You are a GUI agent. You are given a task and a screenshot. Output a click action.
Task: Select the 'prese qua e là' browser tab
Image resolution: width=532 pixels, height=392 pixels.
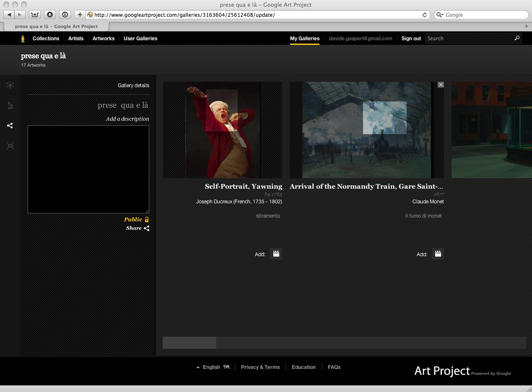tap(56, 26)
